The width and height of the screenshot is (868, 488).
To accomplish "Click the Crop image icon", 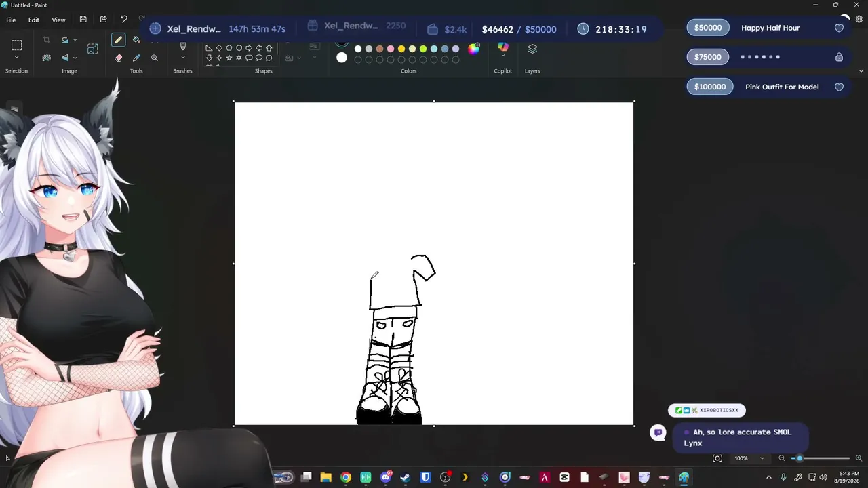I will point(47,40).
